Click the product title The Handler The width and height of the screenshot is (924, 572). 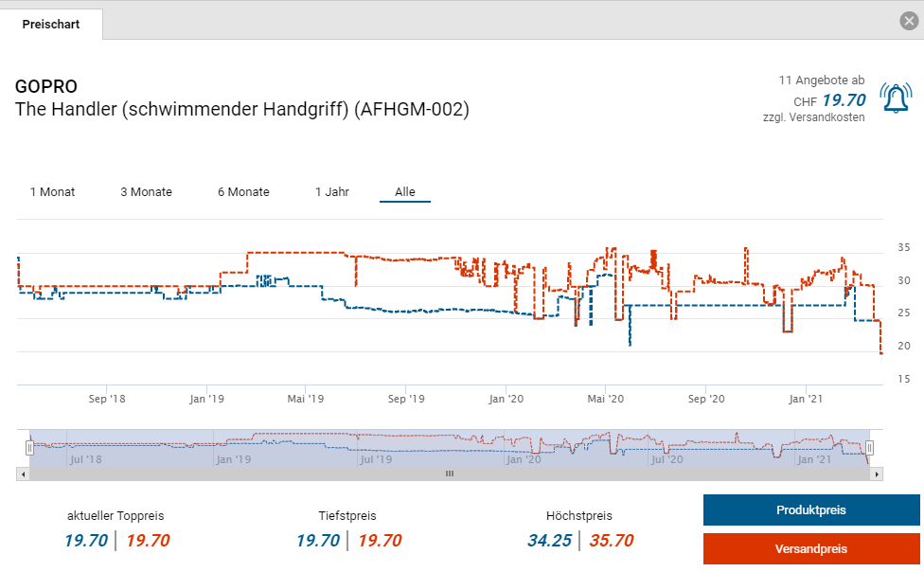241,110
